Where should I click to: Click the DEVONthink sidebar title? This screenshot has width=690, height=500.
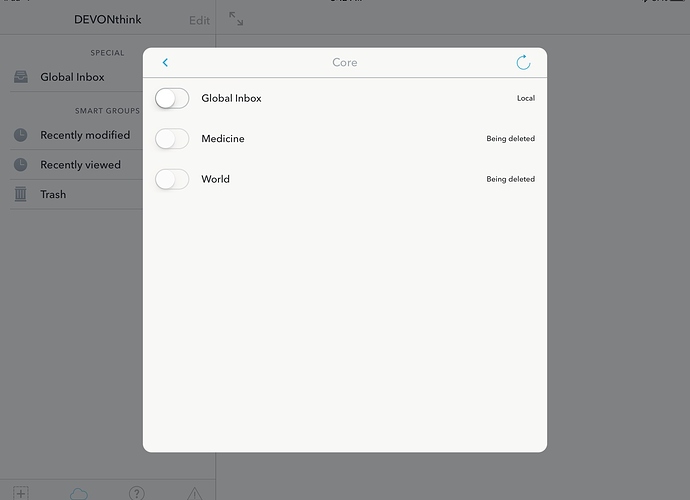coord(108,20)
